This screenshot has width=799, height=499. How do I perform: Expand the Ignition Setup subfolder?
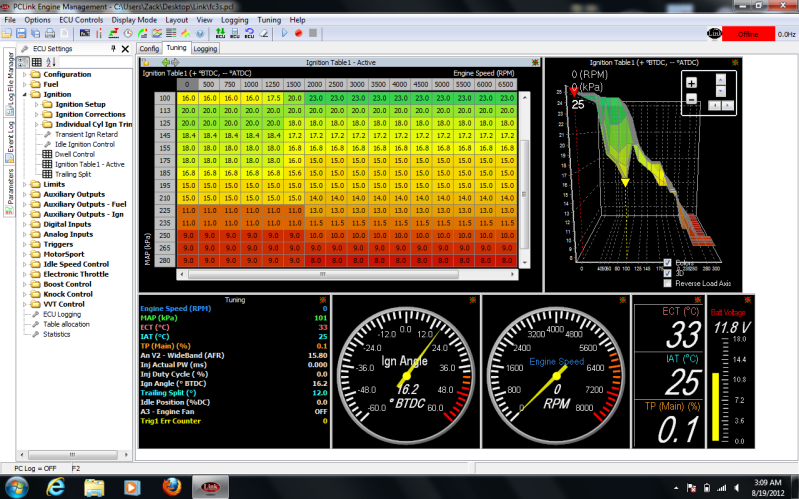point(37,104)
